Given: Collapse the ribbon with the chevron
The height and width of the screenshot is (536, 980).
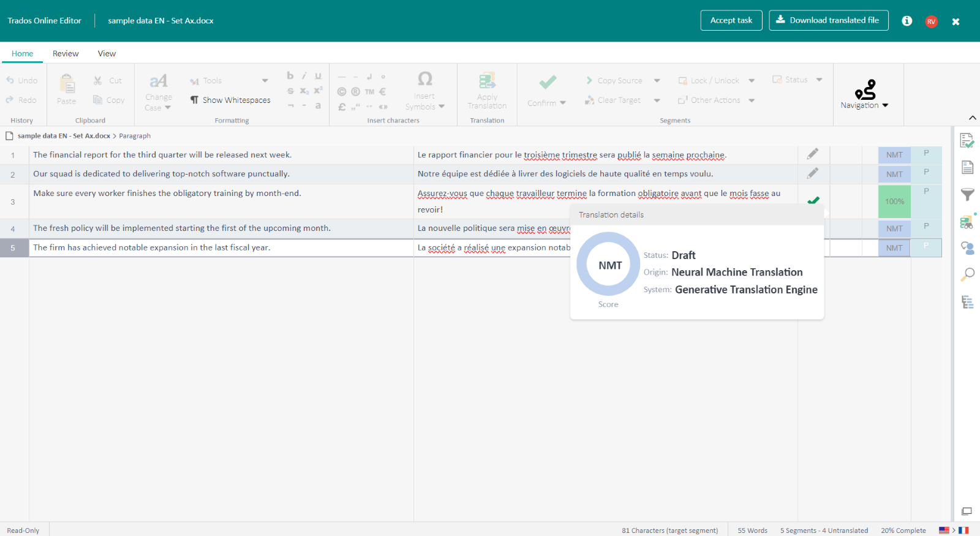Looking at the screenshot, I should (x=972, y=118).
